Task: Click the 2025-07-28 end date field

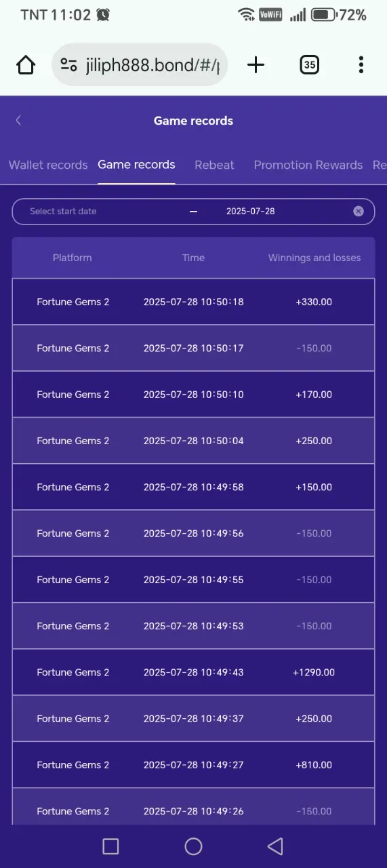Action: (251, 211)
